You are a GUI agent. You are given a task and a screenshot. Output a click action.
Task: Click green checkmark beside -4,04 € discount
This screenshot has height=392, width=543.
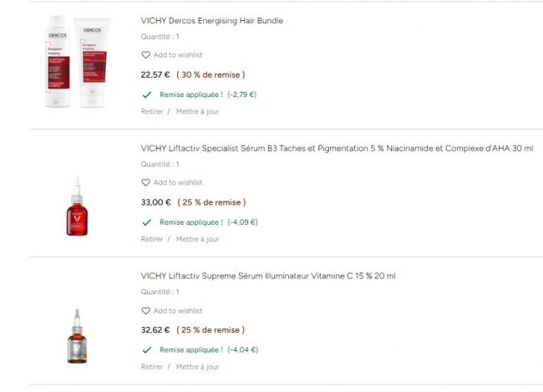point(147,349)
